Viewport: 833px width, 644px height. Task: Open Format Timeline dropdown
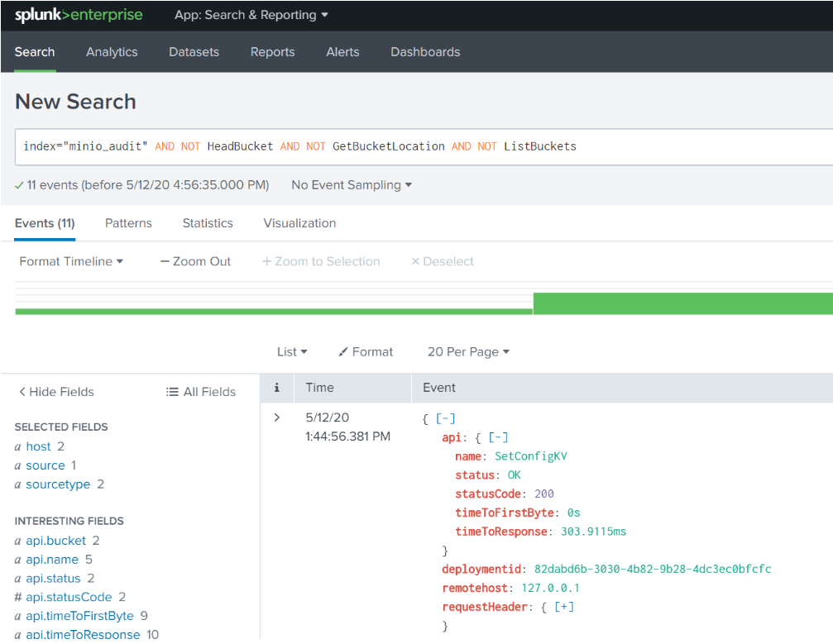click(71, 261)
